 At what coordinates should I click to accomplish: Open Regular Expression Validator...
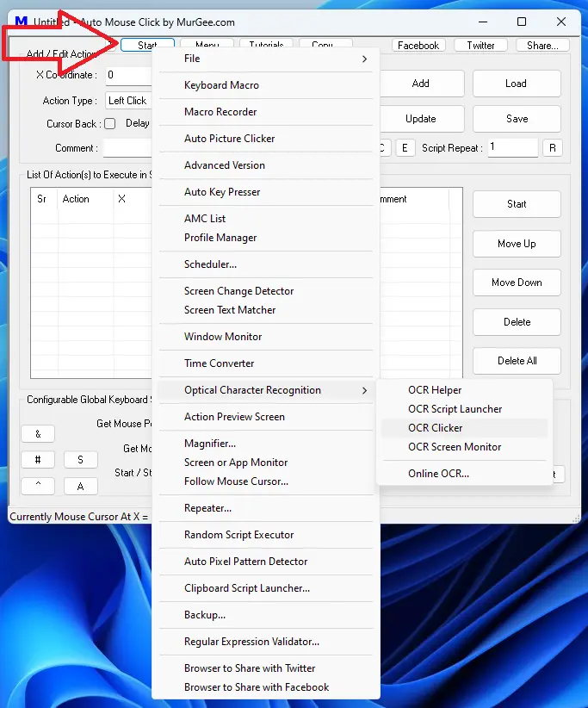[x=266, y=642]
